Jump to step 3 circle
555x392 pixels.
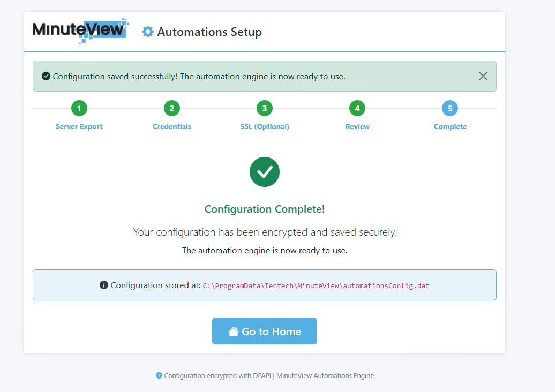(265, 109)
